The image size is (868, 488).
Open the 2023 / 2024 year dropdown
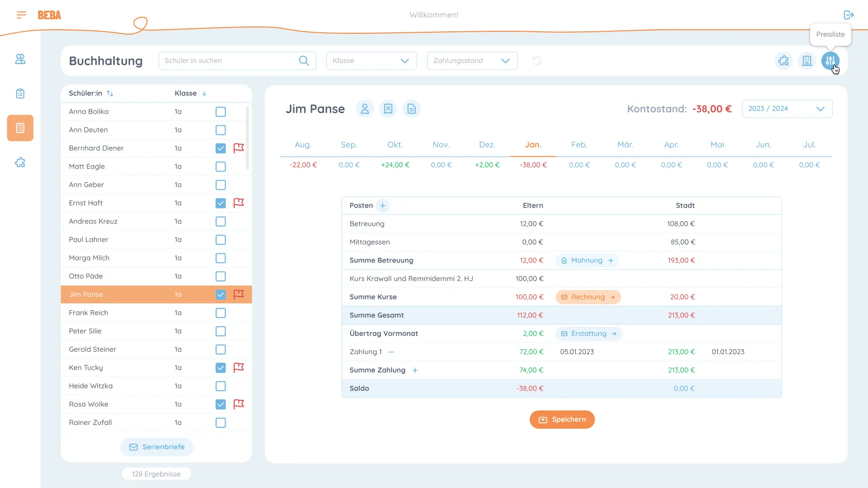787,109
